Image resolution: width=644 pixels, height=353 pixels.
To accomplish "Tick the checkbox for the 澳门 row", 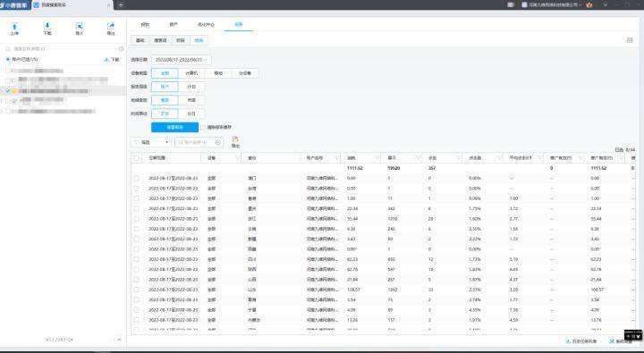I will [136, 179].
